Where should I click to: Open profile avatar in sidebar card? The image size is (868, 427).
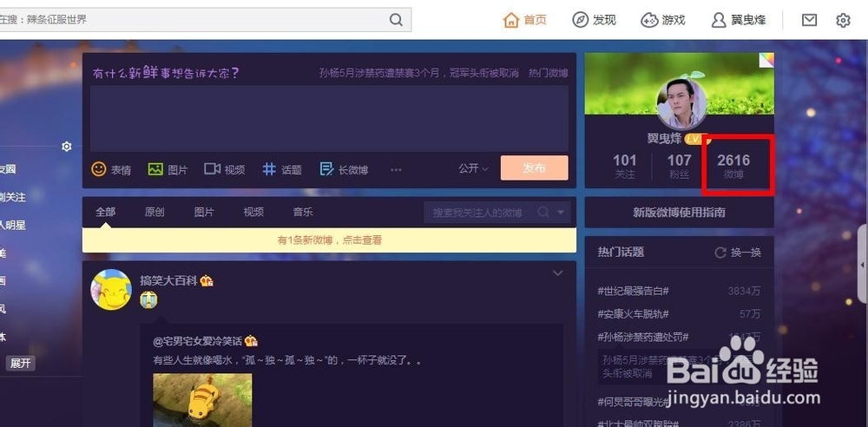(x=681, y=104)
